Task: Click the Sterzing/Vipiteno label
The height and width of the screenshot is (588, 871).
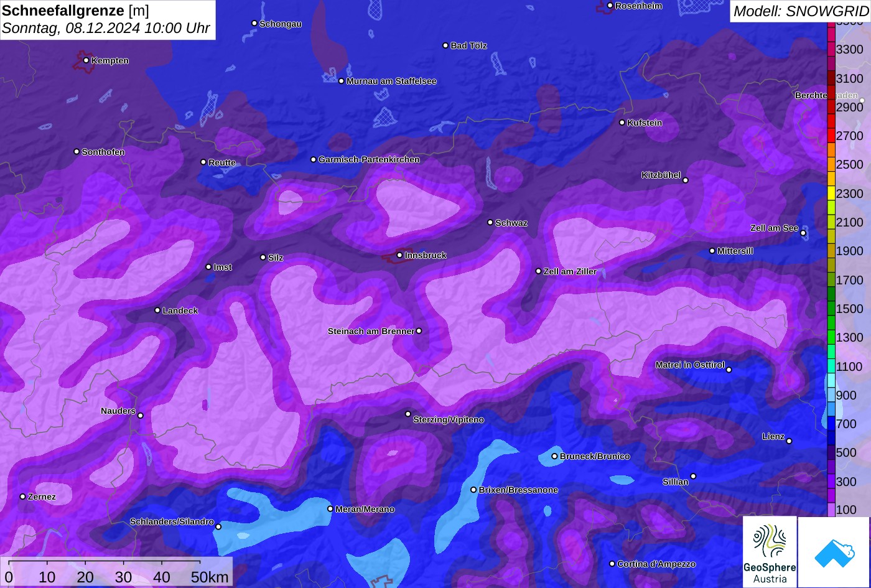Action: [x=449, y=420]
